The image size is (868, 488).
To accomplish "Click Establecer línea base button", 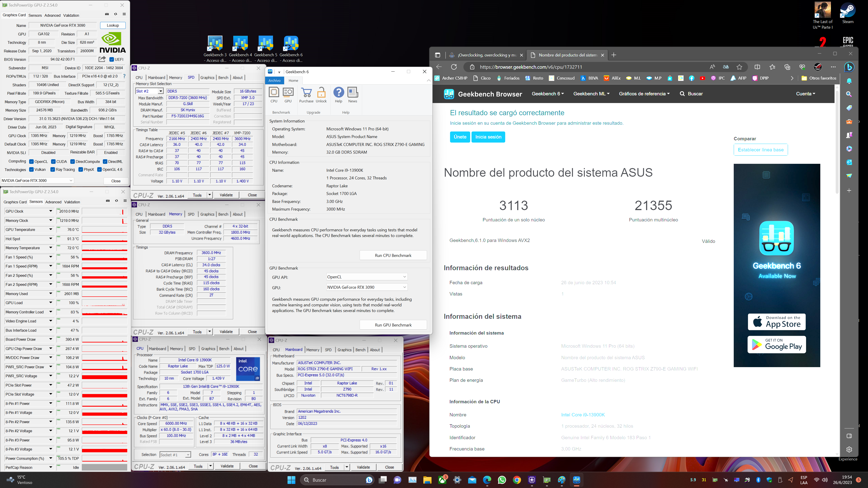I will coord(760,150).
